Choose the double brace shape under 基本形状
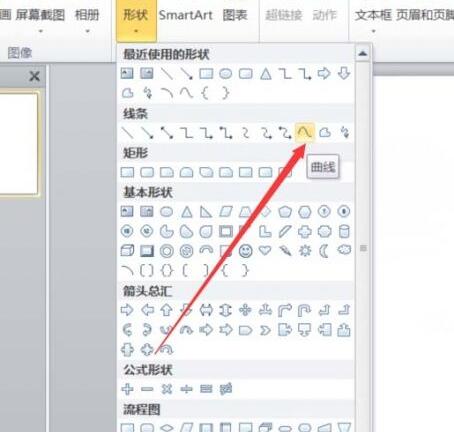The height and width of the screenshot is (432, 454). coord(167,271)
